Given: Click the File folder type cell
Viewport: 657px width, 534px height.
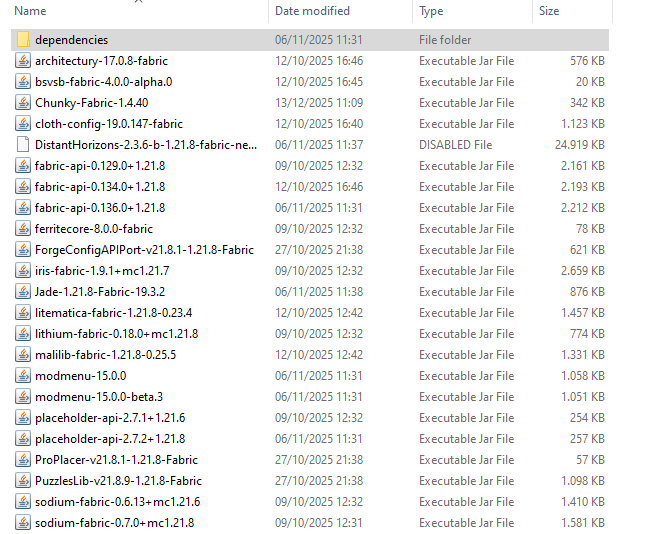Looking at the screenshot, I should (445, 40).
